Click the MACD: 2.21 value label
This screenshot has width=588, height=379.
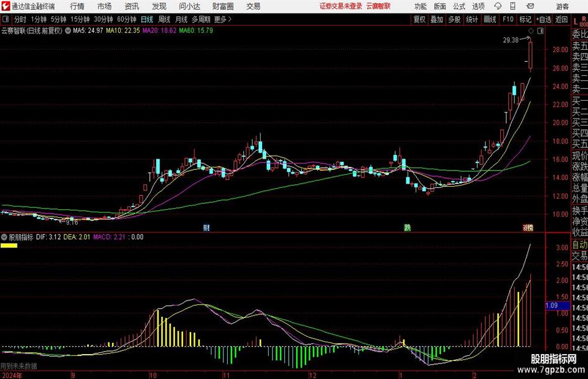click(109, 236)
